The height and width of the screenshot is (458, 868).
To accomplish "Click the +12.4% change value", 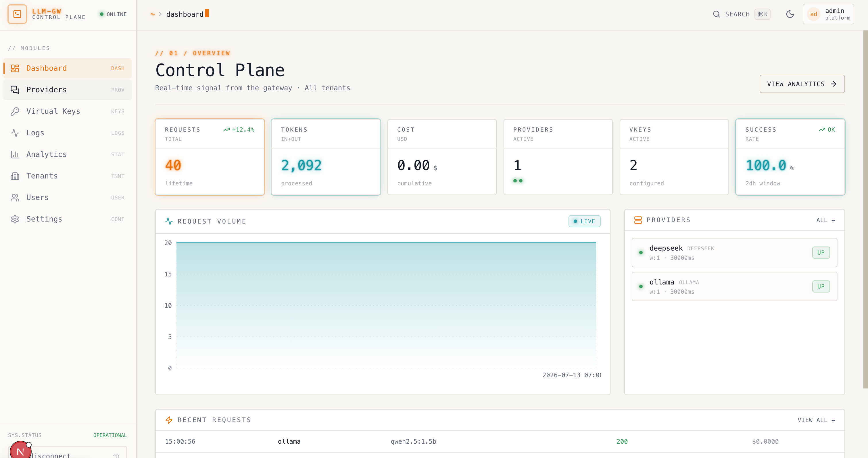I will 243,130.
